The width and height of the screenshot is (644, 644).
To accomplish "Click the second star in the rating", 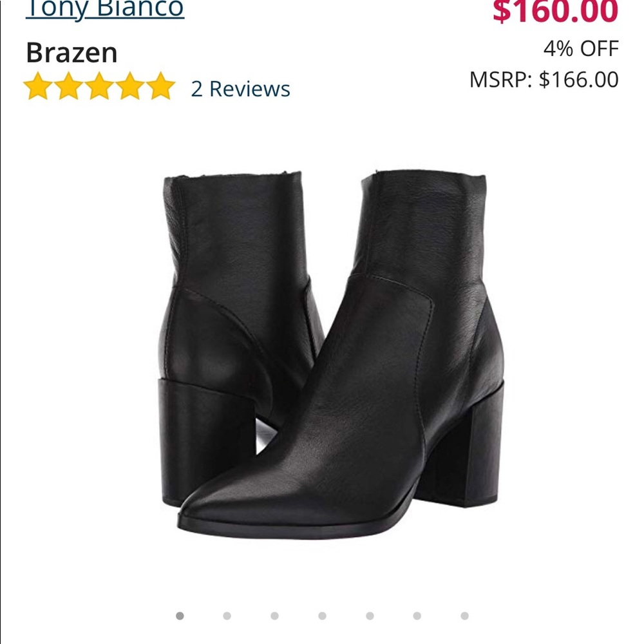I will pyautogui.click(x=68, y=87).
